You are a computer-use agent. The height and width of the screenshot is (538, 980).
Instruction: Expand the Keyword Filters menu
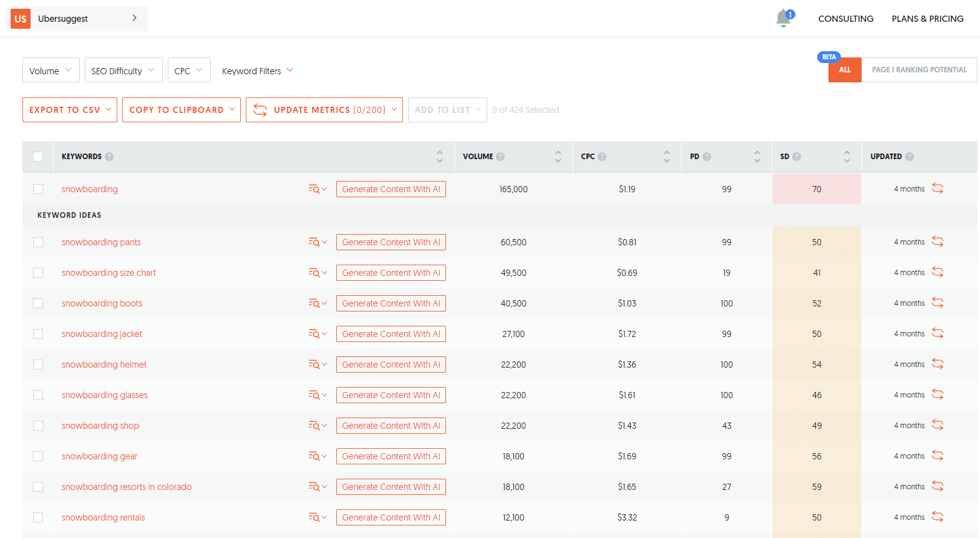pos(257,71)
